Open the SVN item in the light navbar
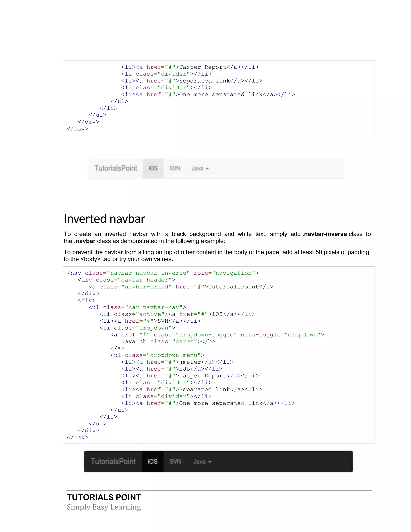Screen dimensions: 411x532 [x=175, y=168]
